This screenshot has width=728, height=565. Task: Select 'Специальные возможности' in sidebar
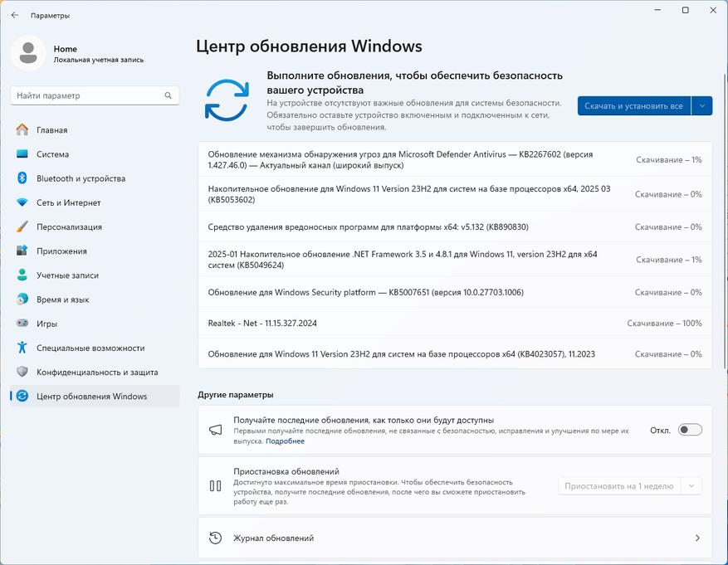point(95,348)
